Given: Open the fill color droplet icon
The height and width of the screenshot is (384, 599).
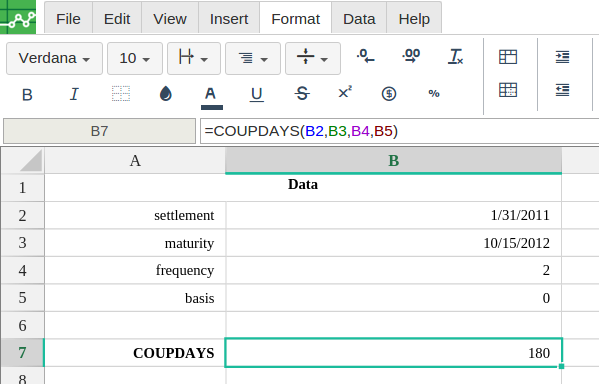Looking at the screenshot, I should pos(165,94).
